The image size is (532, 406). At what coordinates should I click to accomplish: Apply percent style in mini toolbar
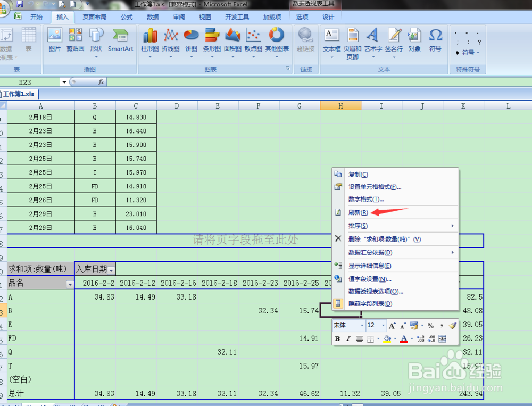(x=430, y=326)
